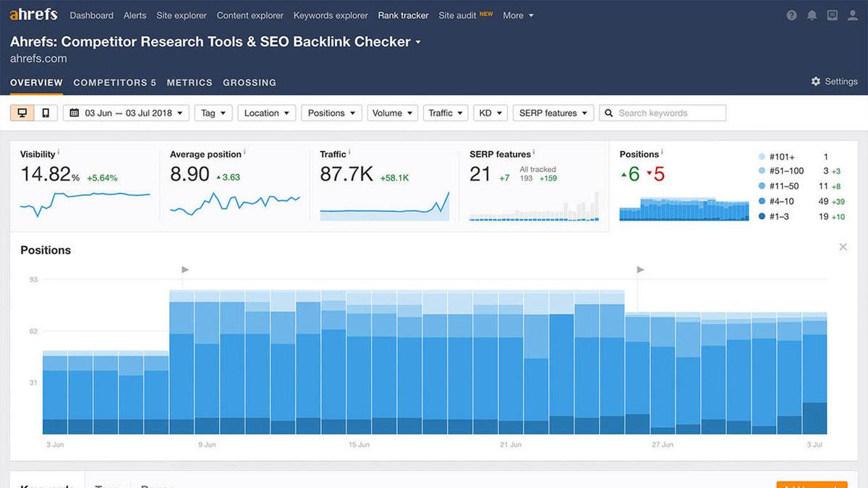This screenshot has width=868, height=488.
Task: Open the Competitors 5 tab
Action: (x=114, y=82)
